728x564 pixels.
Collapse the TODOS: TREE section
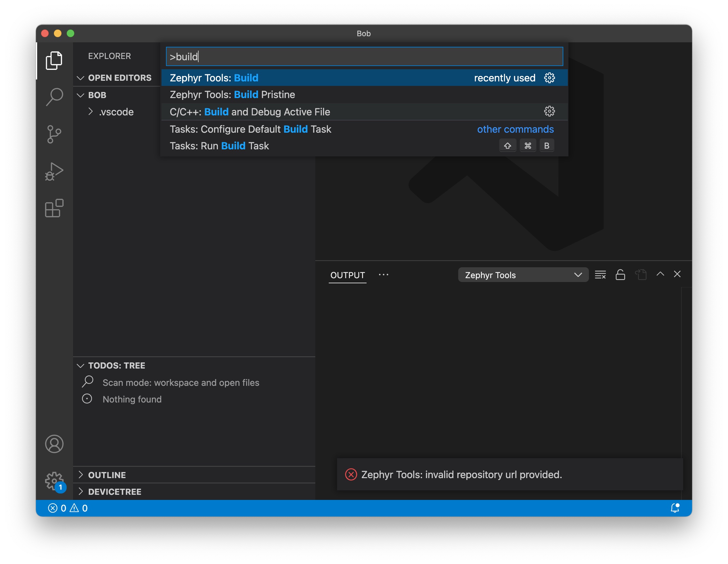pos(116,365)
